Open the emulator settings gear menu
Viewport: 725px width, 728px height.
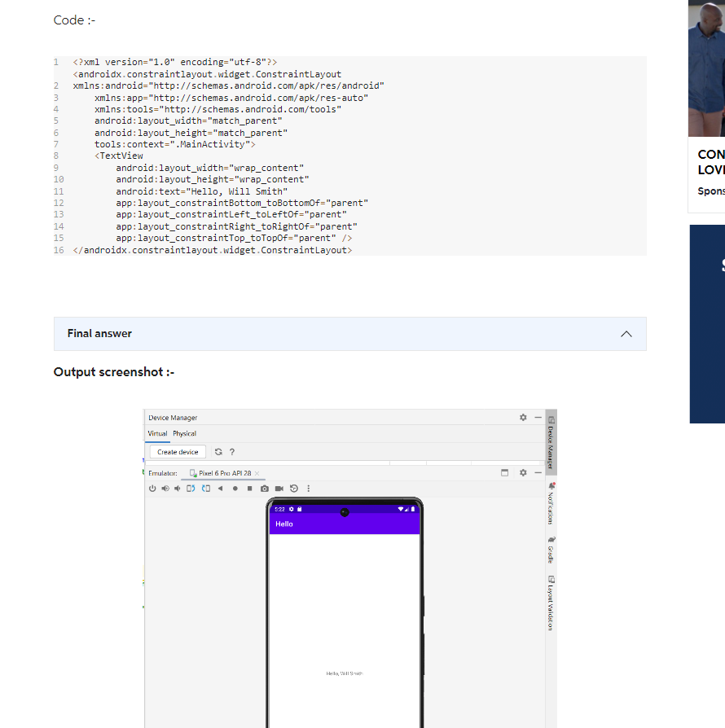click(522, 472)
